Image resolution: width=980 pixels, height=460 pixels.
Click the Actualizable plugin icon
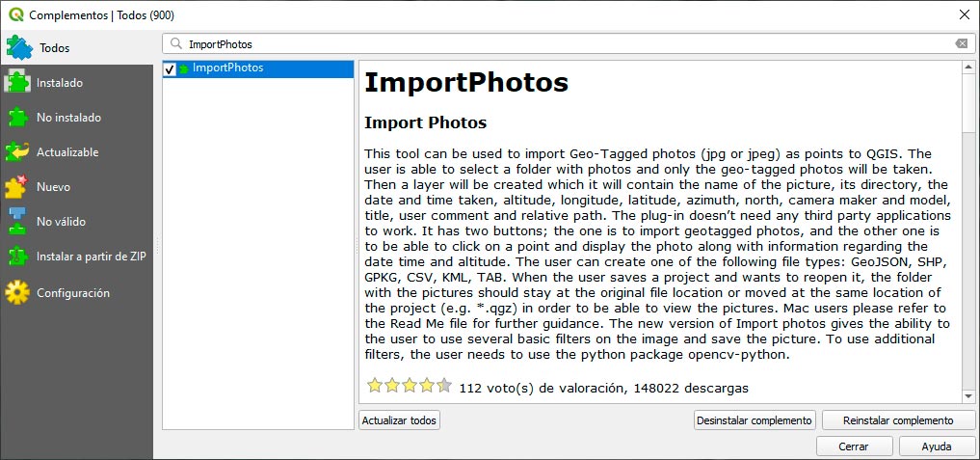coord(17,152)
